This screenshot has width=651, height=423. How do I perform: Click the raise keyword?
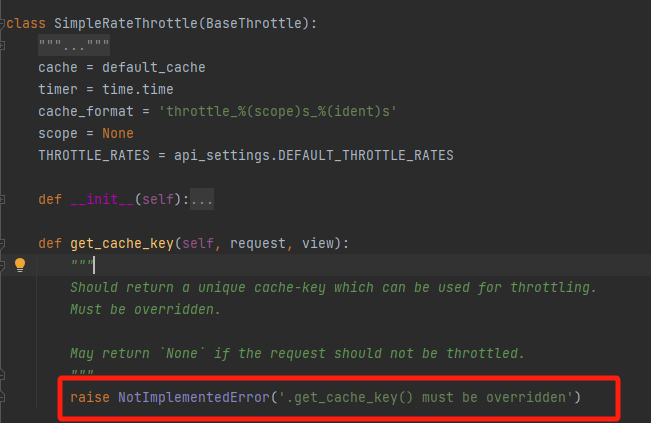(x=90, y=397)
